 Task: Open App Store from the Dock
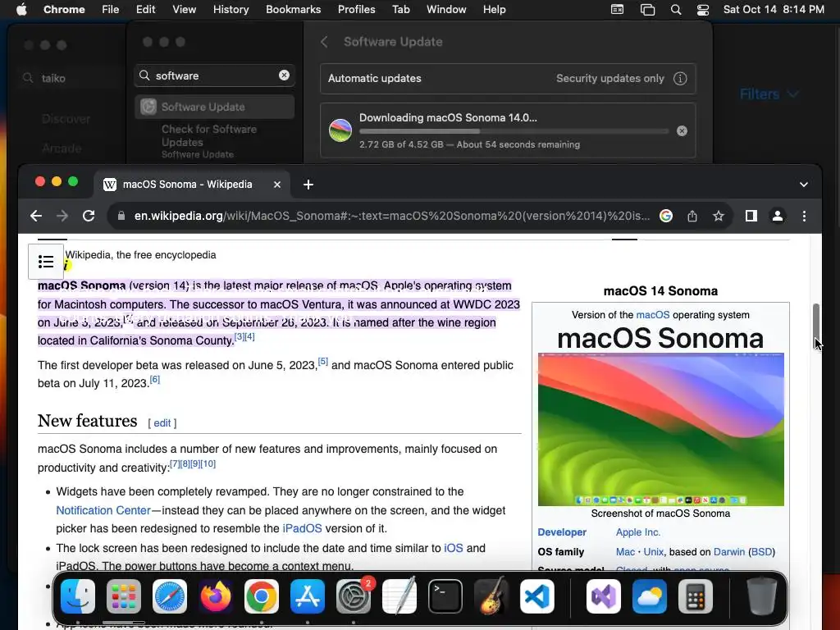308,596
